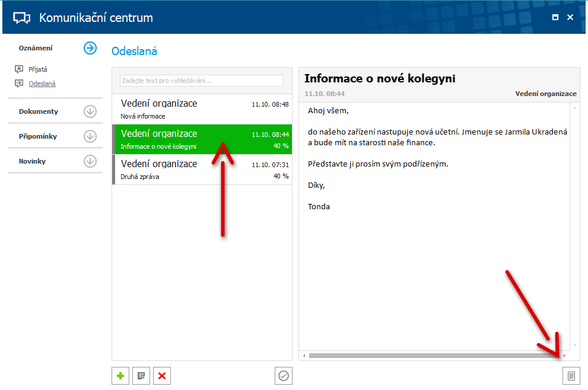Click the Oznámení blue arrow circle
The height and width of the screenshot is (390, 588).
[x=90, y=48]
